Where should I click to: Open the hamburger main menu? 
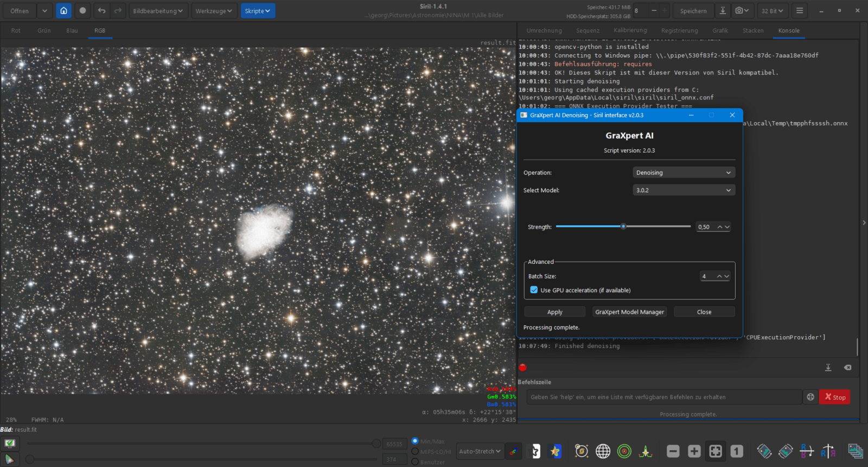tap(799, 11)
